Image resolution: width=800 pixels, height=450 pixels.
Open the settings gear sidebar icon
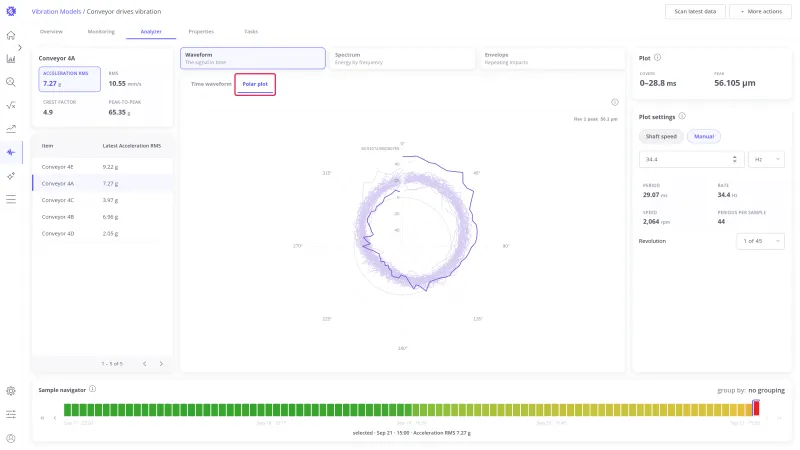[x=11, y=391]
